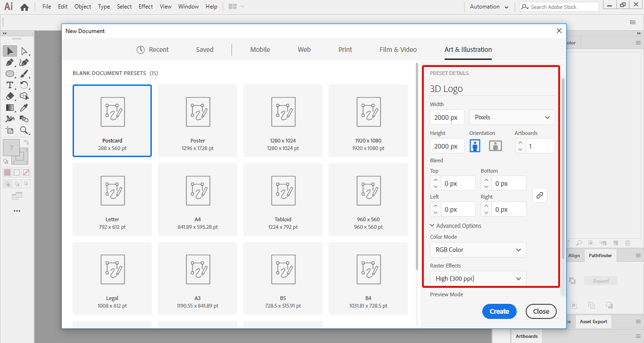Select the Type tool
Viewport: 644px width, 343px height.
pos(10,85)
